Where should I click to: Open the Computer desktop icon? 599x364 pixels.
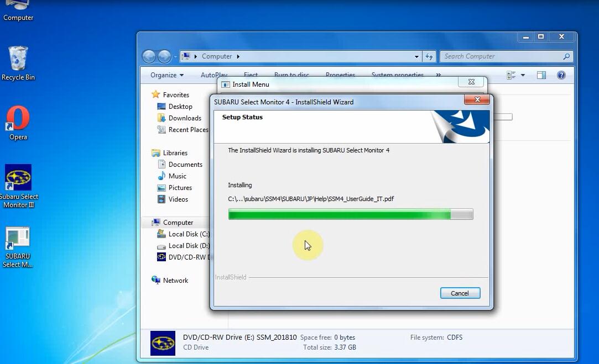18,11
